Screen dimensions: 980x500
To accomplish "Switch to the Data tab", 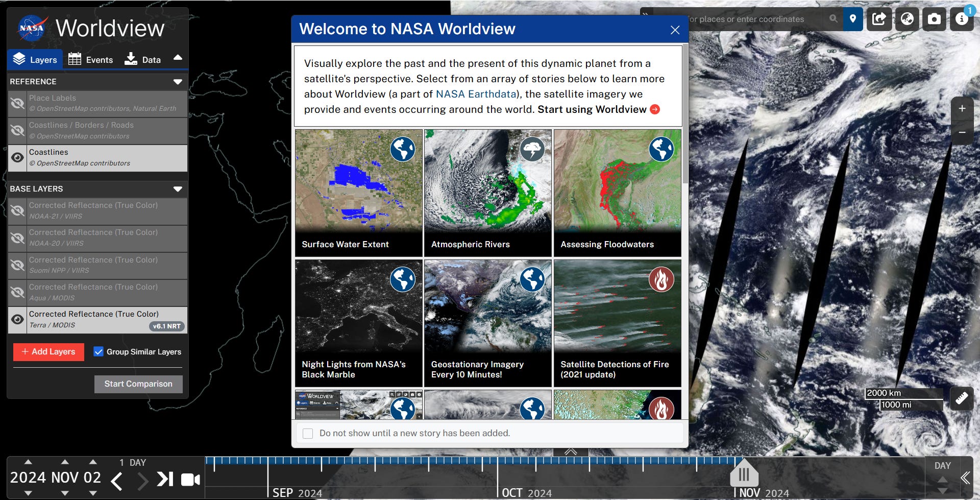I will tap(143, 60).
